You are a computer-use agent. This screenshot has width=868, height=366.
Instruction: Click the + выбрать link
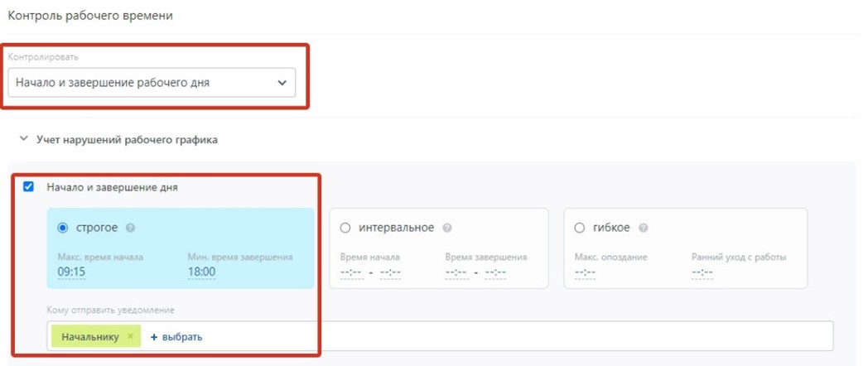(176, 337)
